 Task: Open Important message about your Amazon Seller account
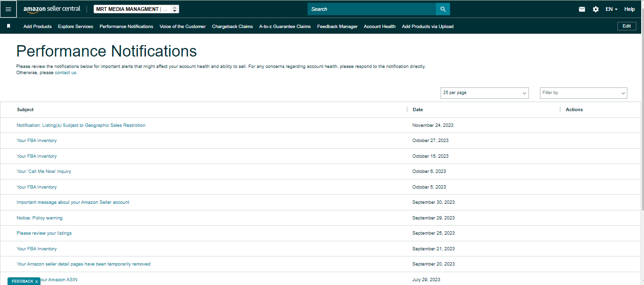coord(73,202)
